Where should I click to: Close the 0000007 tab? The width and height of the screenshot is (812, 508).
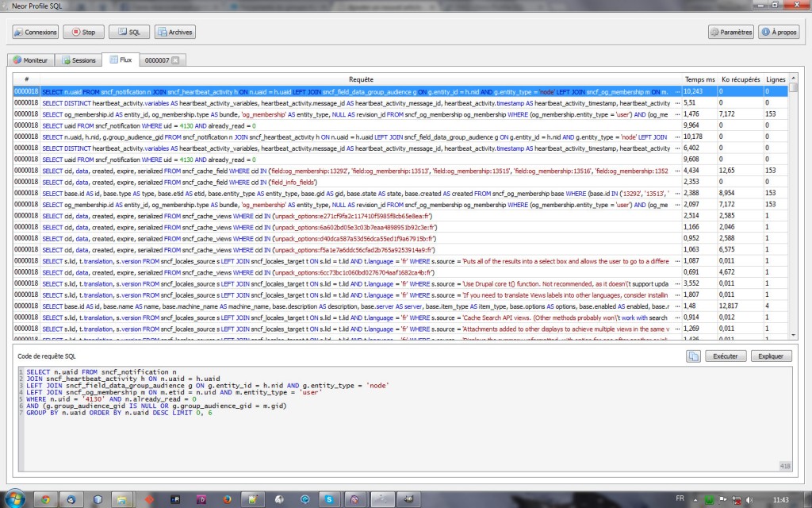(x=176, y=60)
